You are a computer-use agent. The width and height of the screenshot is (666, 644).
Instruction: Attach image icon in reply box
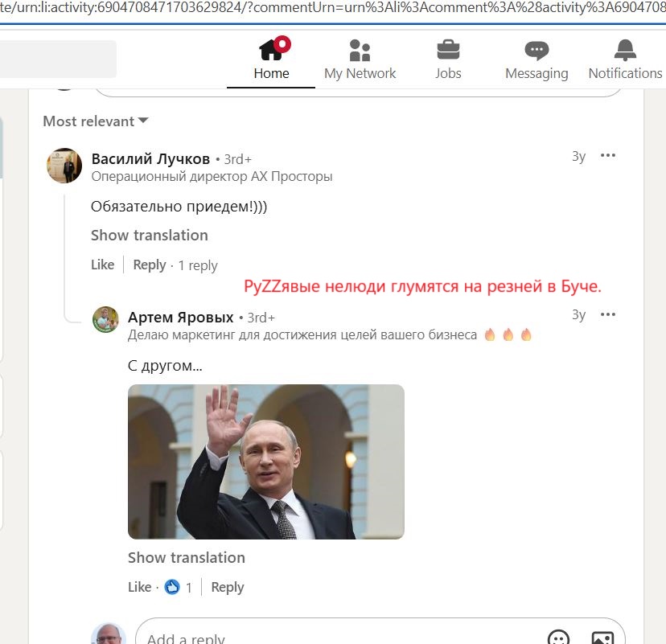[x=602, y=638]
